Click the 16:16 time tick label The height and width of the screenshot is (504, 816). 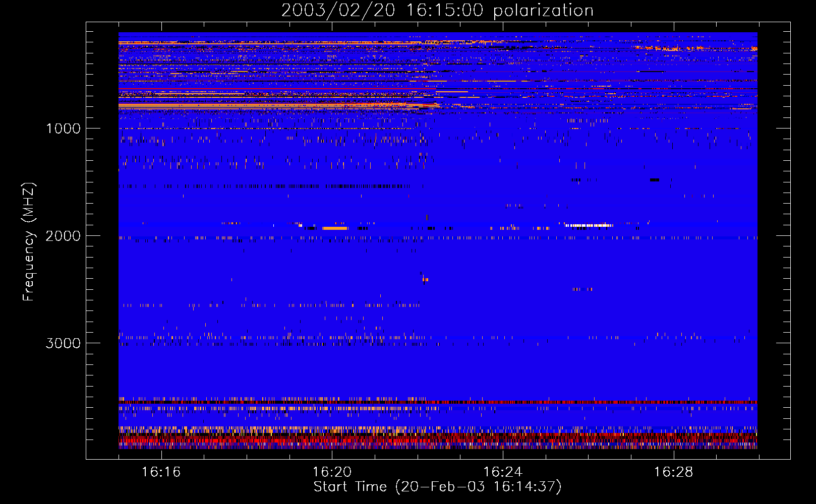pyautogui.click(x=161, y=472)
